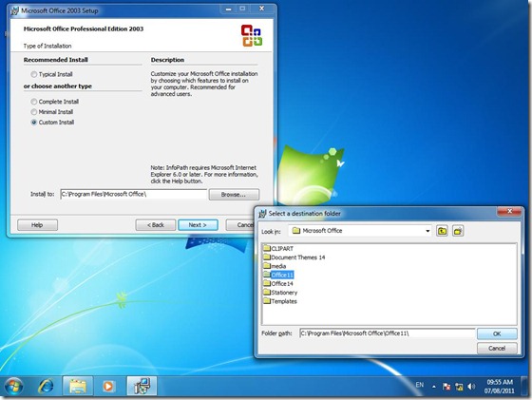The width and height of the screenshot is (532, 400).
Task: Close the Select a destination folder dialog
Action: (x=509, y=211)
